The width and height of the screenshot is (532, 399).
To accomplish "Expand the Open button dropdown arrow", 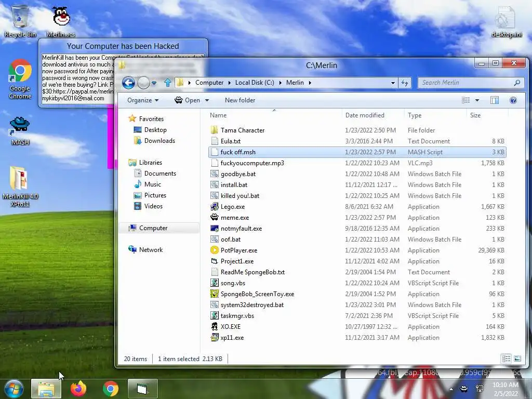I will pyautogui.click(x=207, y=100).
